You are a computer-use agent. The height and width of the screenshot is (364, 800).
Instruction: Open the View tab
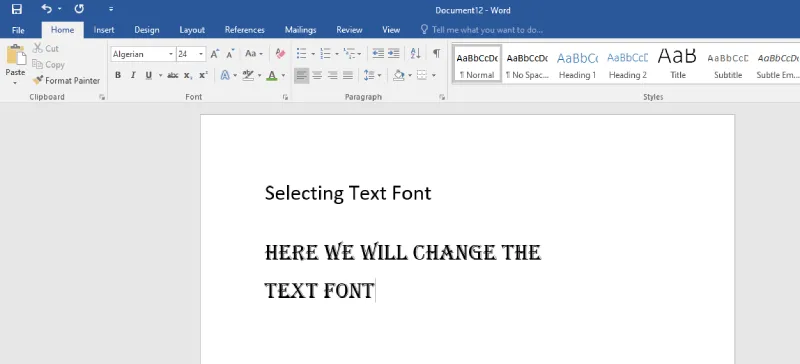tap(391, 30)
